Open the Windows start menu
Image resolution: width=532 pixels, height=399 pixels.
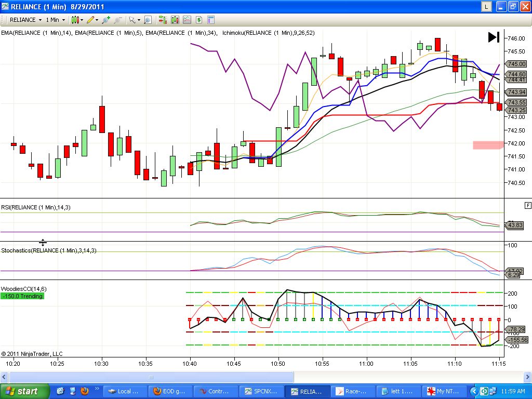(x=24, y=391)
